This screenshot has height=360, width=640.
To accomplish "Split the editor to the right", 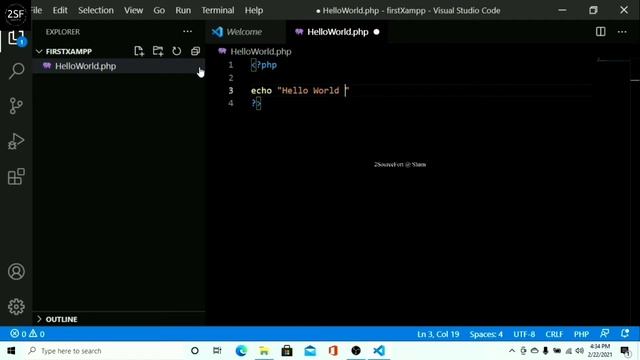I will point(600,31).
